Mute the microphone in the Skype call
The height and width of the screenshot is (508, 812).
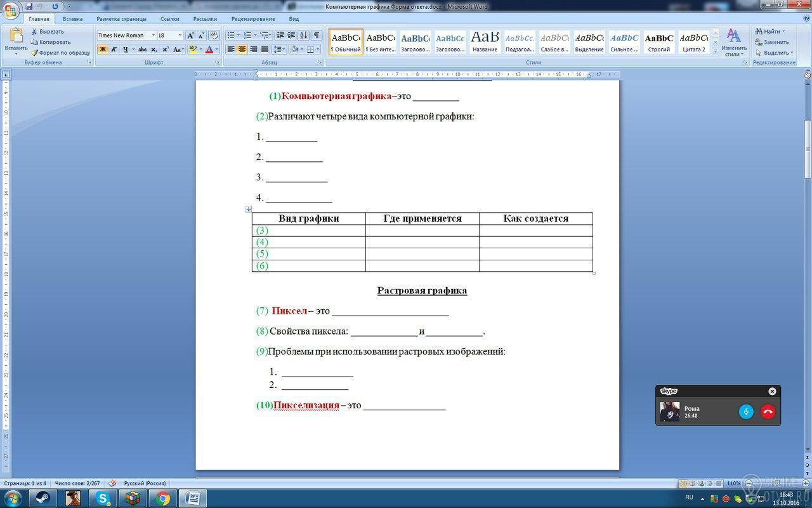tap(746, 411)
